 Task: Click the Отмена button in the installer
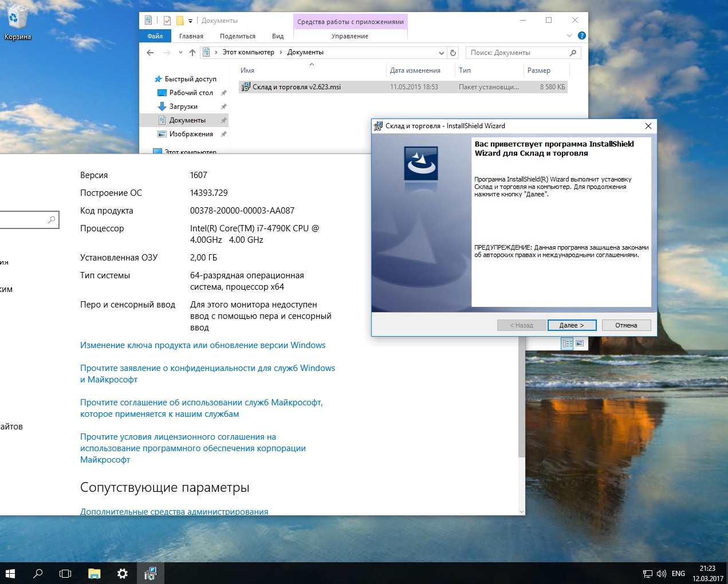pyautogui.click(x=626, y=325)
